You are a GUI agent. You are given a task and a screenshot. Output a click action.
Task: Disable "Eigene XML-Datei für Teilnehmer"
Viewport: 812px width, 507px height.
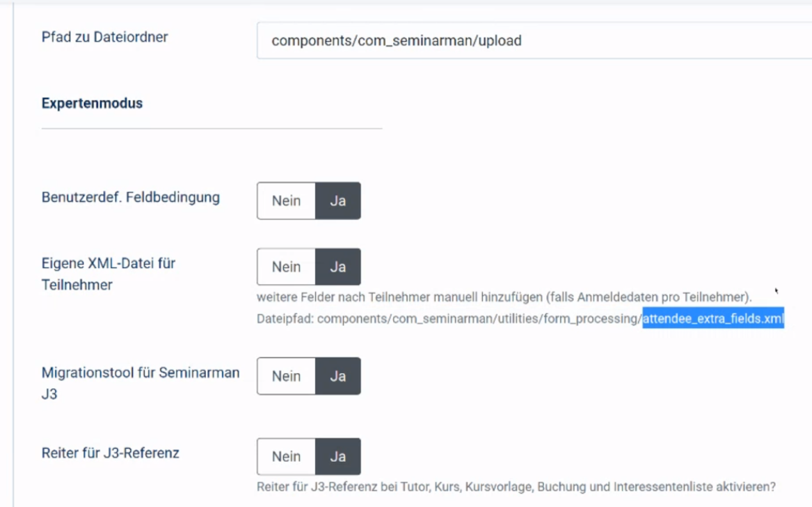285,267
